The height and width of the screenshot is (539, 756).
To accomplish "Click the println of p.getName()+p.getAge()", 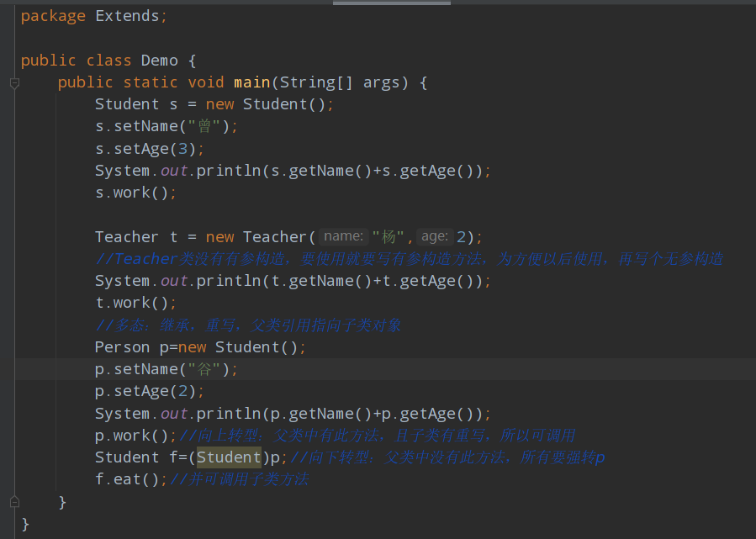I will 293,414.
